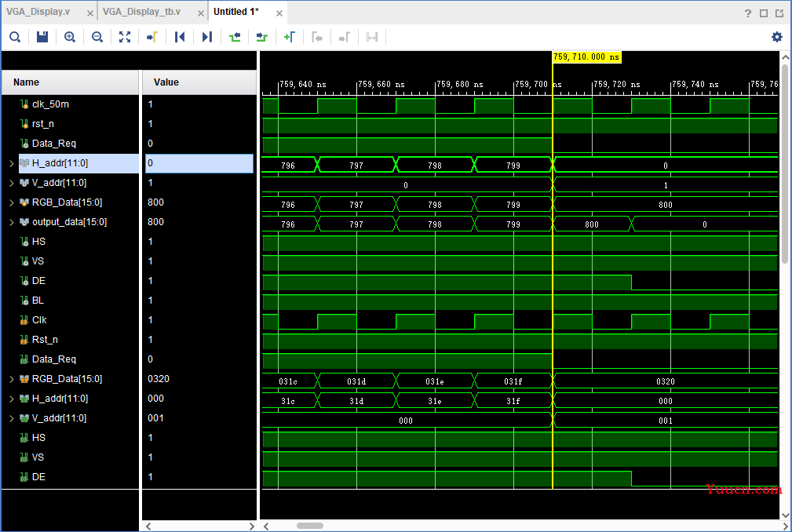Close the VGA_Display_tb.v tab
Image resolution: width=792 pixels, height=532 pixels.
(200, 13)
